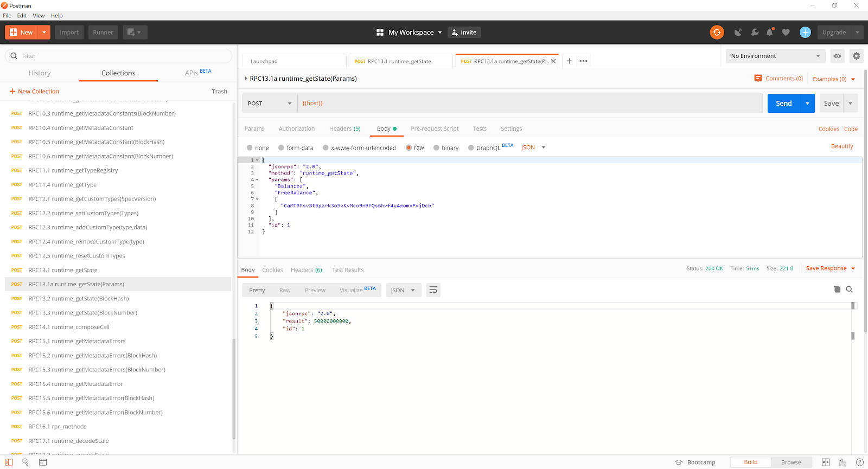Open the POST method dropdown

(270, 103)
